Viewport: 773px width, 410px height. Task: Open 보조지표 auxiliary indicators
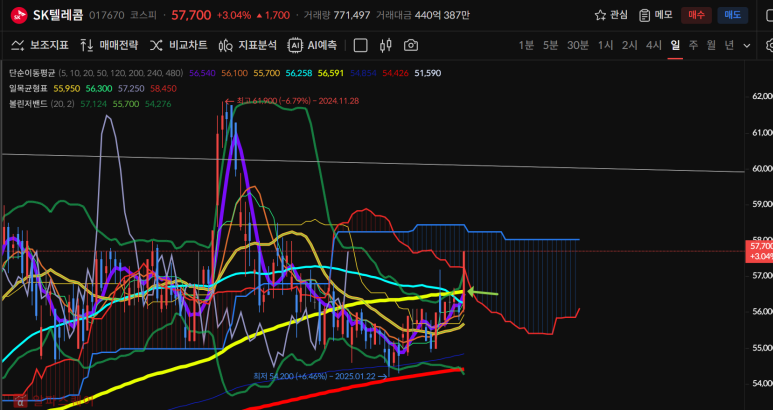point(40,45)
